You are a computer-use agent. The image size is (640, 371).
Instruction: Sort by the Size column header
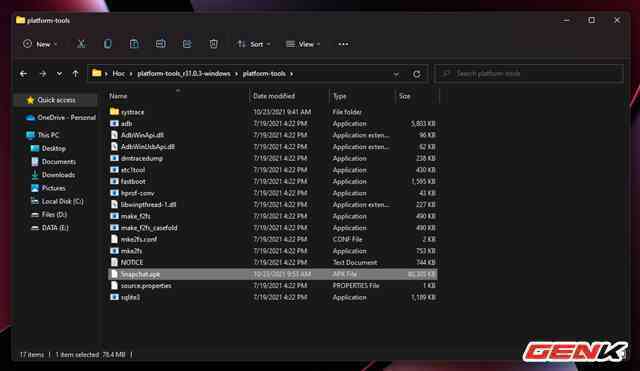click(x=404, y=96)
